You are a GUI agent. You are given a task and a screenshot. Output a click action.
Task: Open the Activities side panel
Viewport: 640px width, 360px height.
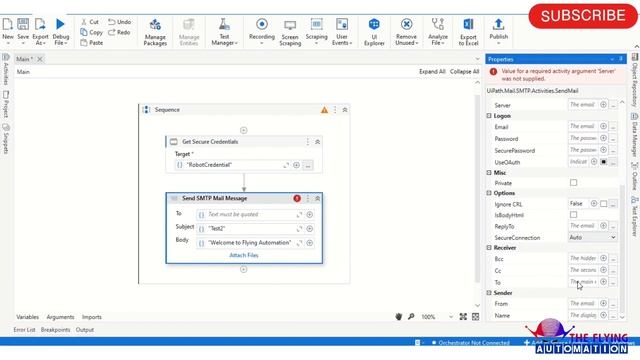point(6,69)
